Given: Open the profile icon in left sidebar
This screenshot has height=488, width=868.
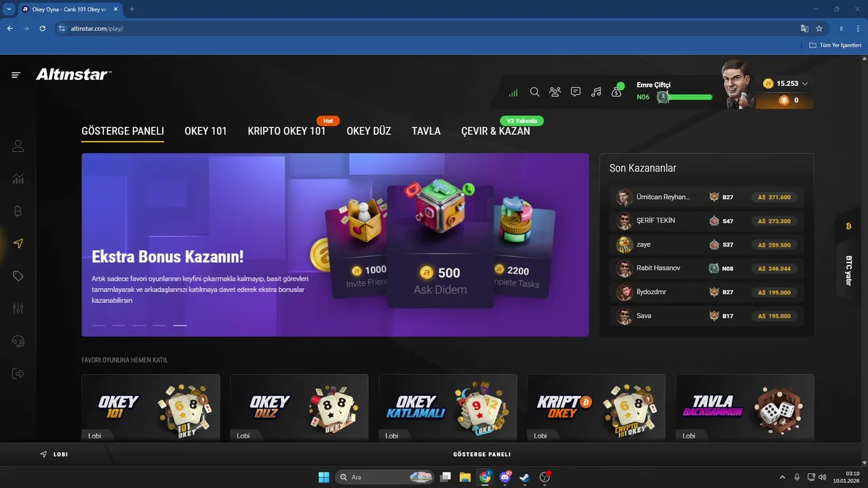Looking at the screenshot, I should 18,146.
